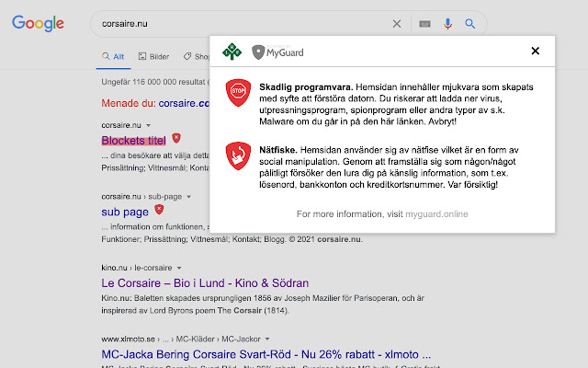Image resolution: width=588 pixels, height=368 pixels.
Task: Open the on-screen keyboard input tool
Action: 424,24
